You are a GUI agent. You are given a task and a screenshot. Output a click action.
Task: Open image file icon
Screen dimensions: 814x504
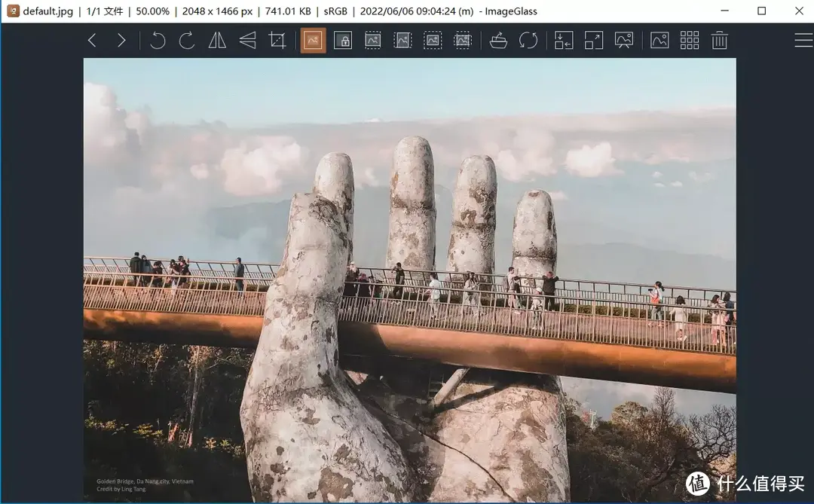498,41
